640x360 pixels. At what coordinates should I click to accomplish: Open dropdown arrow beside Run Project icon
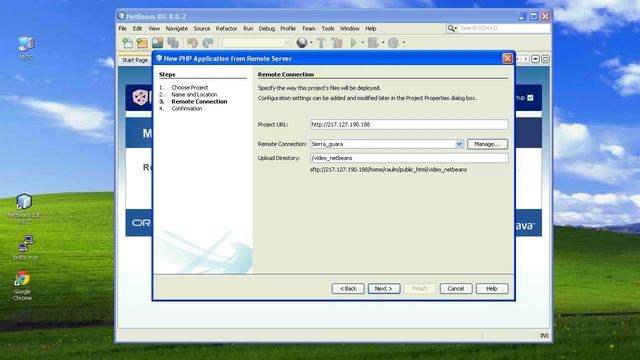(362, 42)
